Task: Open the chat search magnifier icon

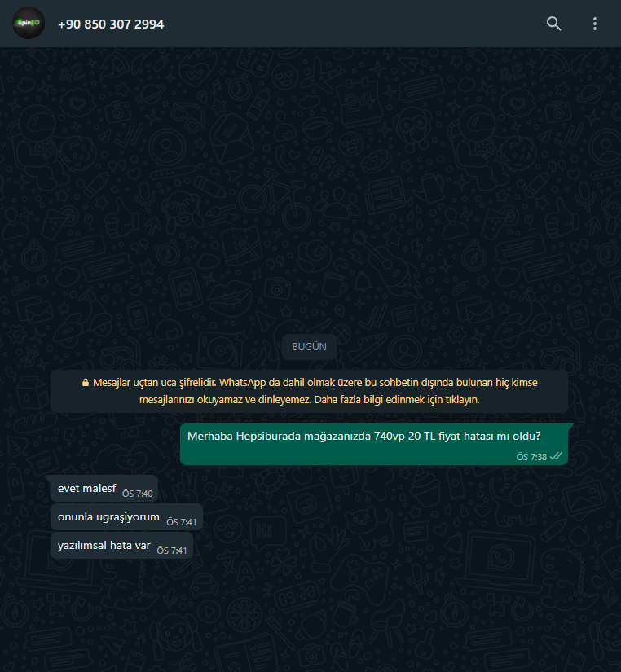Action: 553,24
